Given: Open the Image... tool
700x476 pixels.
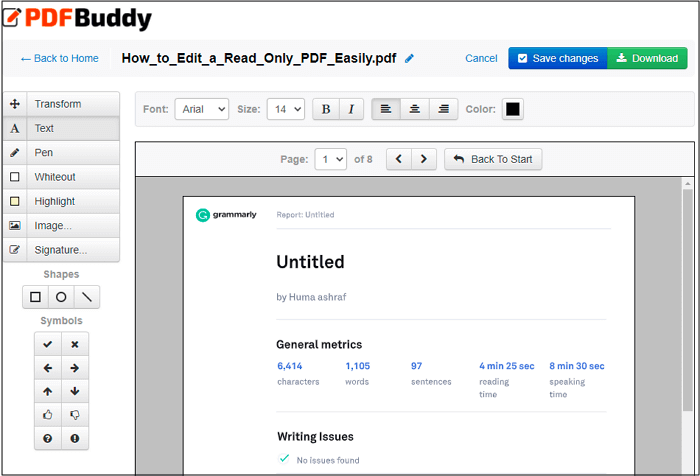Looking at the screenshot, I should (62, 225).
